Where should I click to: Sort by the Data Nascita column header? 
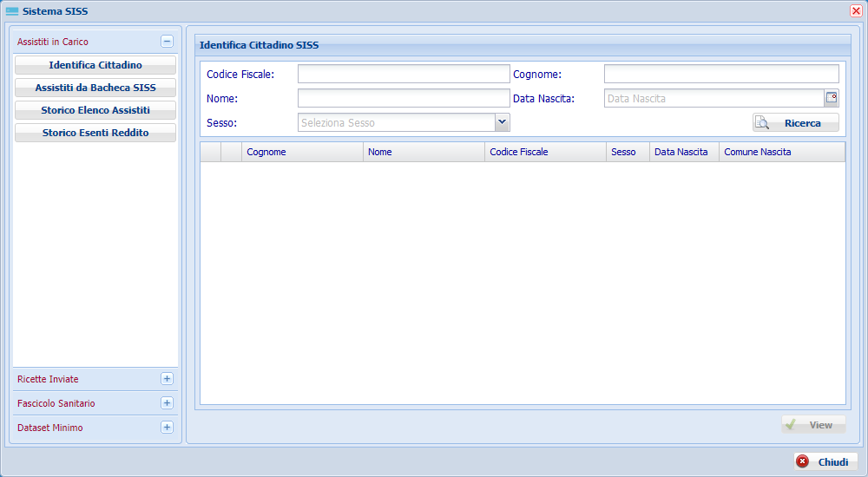point(684,152)
